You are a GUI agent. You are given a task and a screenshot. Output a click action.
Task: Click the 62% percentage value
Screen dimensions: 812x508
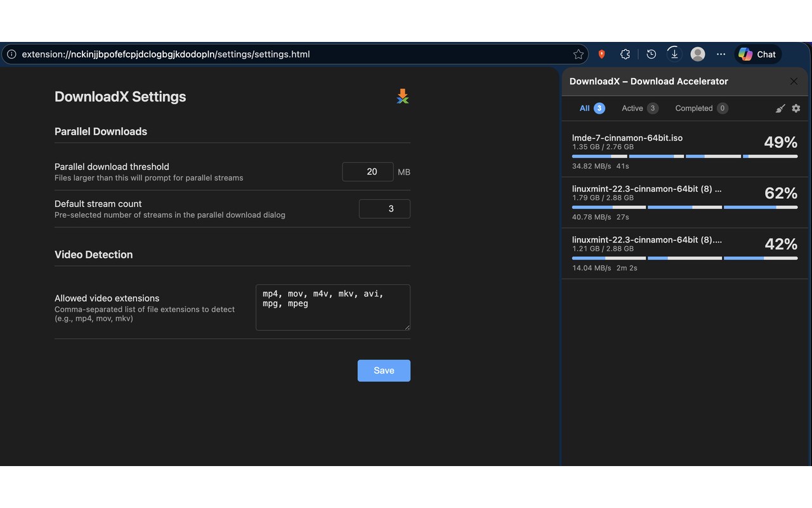click(781, 193)
